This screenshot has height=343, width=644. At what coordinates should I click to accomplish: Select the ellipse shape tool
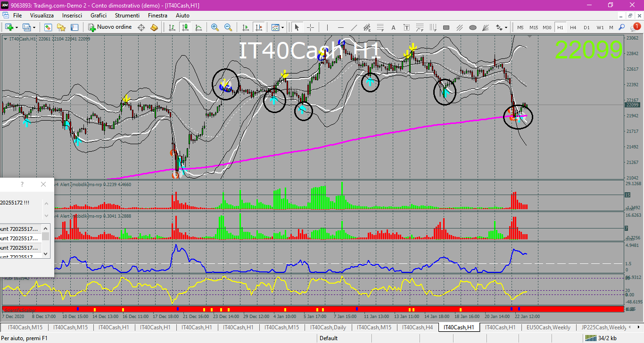(472, 27)
